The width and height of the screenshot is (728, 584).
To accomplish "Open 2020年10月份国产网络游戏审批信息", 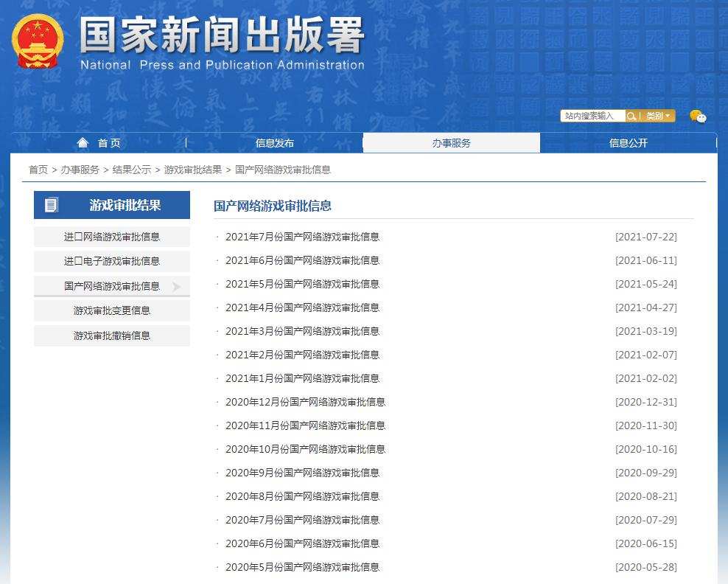I will 306,449.
